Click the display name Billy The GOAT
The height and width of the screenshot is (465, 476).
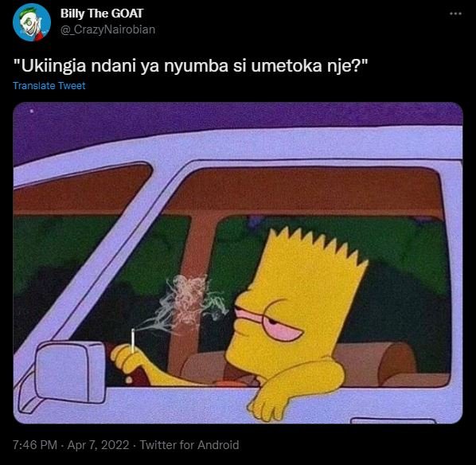tap(102, 14)
